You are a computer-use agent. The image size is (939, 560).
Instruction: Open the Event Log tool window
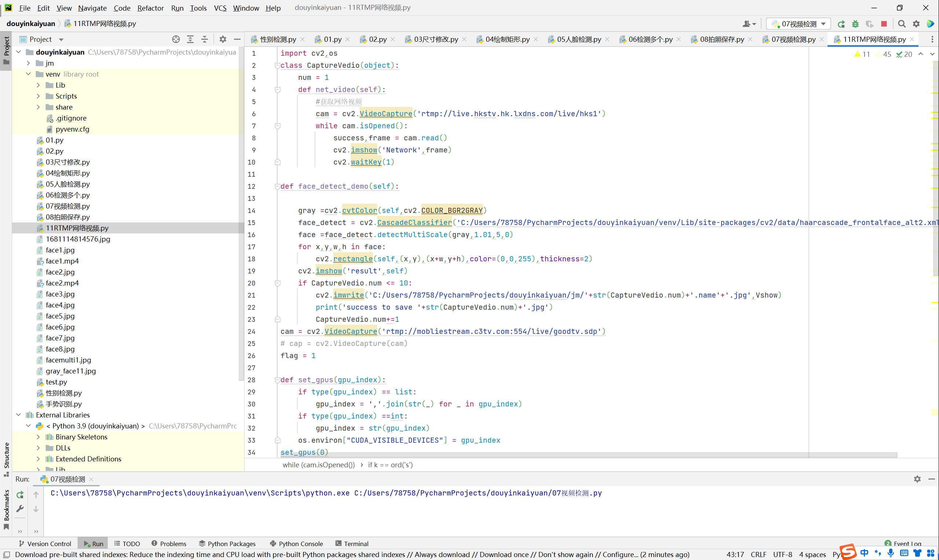[x=903, y=544]
